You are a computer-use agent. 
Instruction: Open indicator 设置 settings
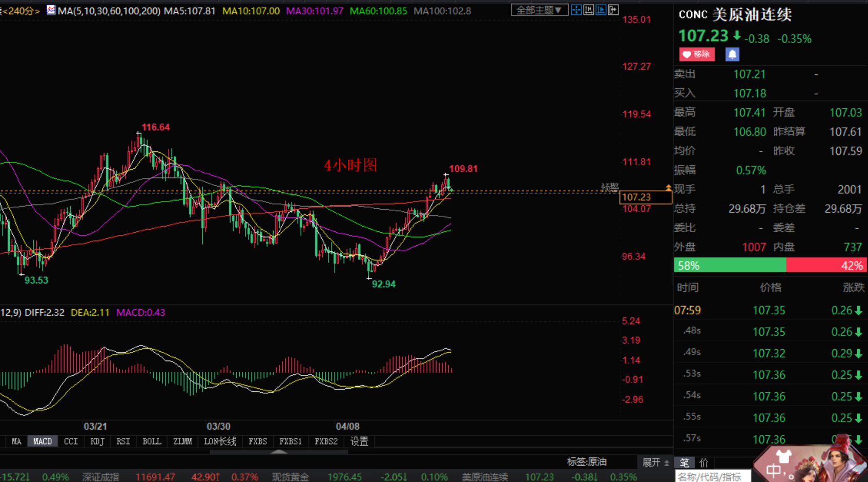click(x=359, y=441)
